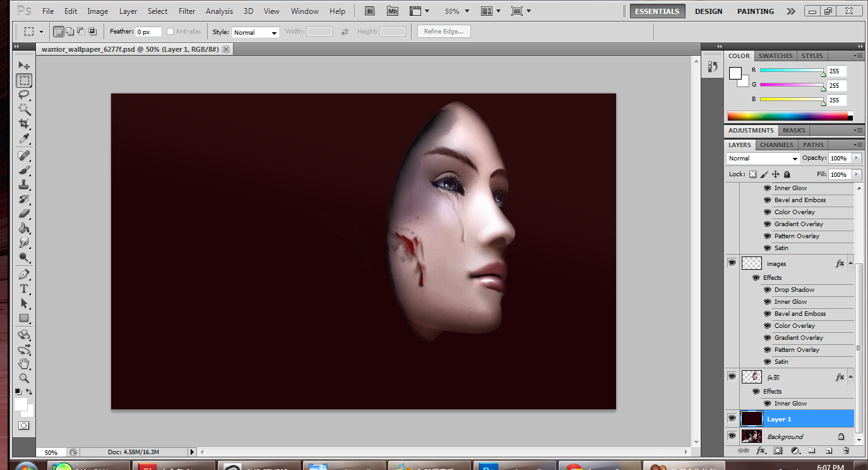Viewport: 868px width, 470px height.
Task: Hide the Drop Shadow effect
Action: pos(767,290)
